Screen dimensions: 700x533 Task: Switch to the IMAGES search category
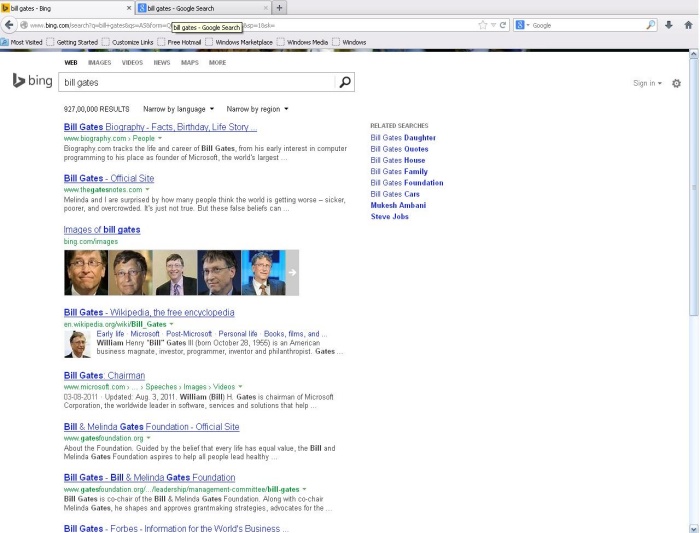(100, 62)
